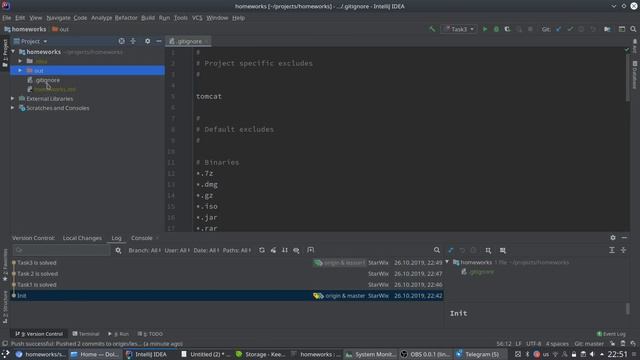640x360 pixels.
Task: Run with coverage icon in toolbar
Action: coord(507,29)
